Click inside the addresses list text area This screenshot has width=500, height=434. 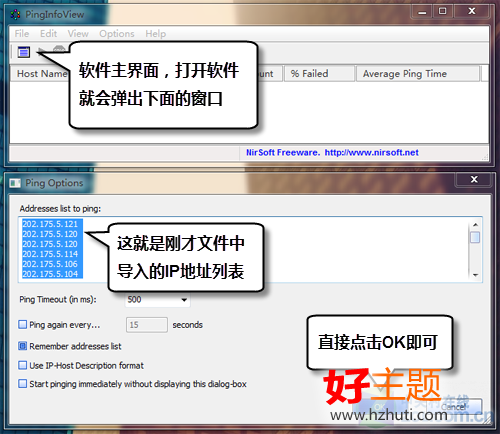250,249
